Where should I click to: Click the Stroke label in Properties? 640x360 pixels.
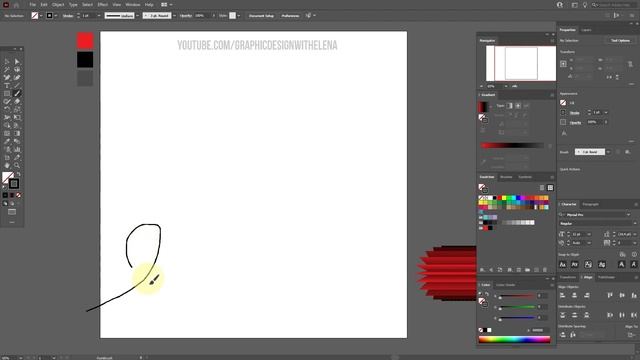[575, 113]
